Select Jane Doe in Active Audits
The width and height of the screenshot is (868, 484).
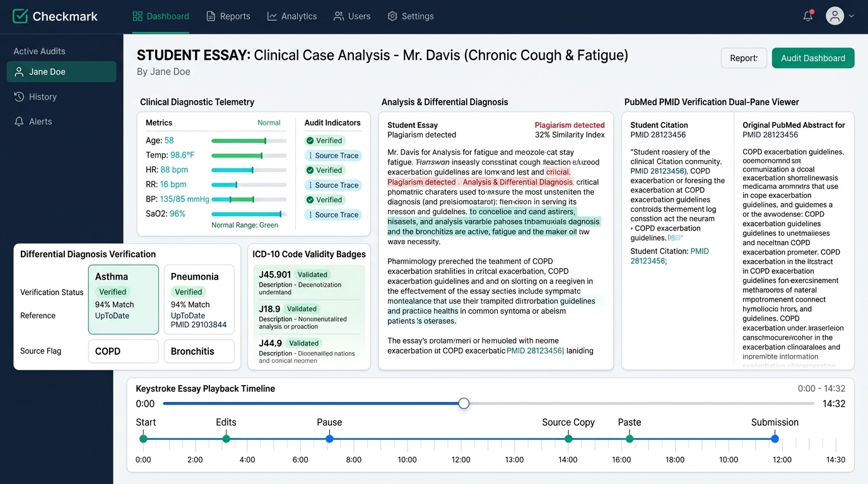tap(62, 72)
